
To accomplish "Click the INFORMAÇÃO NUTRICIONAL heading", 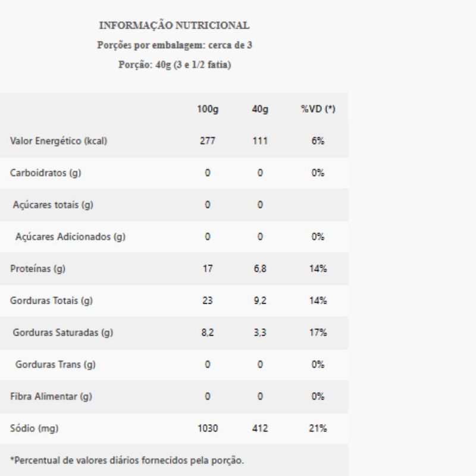I will 174,26.
